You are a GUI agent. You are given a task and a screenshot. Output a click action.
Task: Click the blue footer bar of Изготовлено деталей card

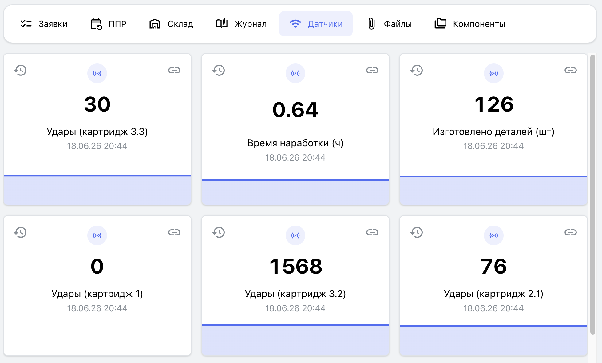[x=494, y=191]
